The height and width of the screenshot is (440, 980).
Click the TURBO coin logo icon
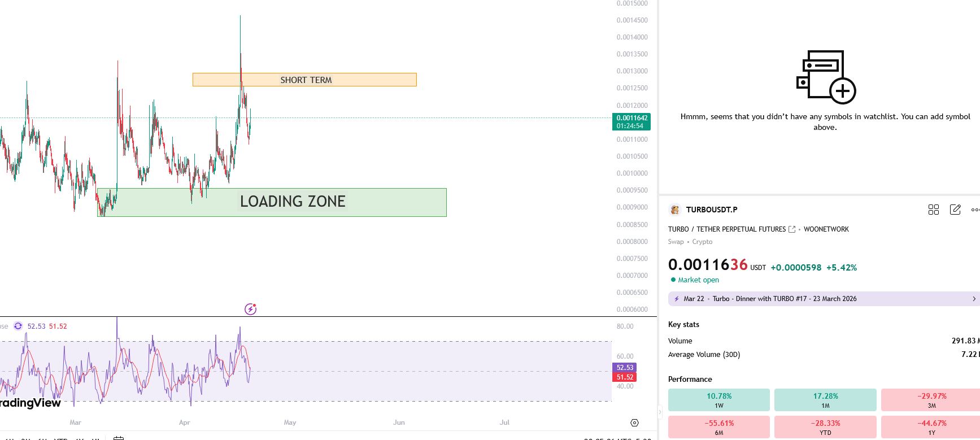pyautogui.click(x=674, y=210)
